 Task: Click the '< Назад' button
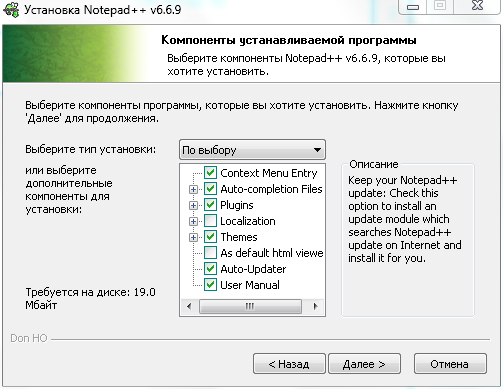coord(289,364)
